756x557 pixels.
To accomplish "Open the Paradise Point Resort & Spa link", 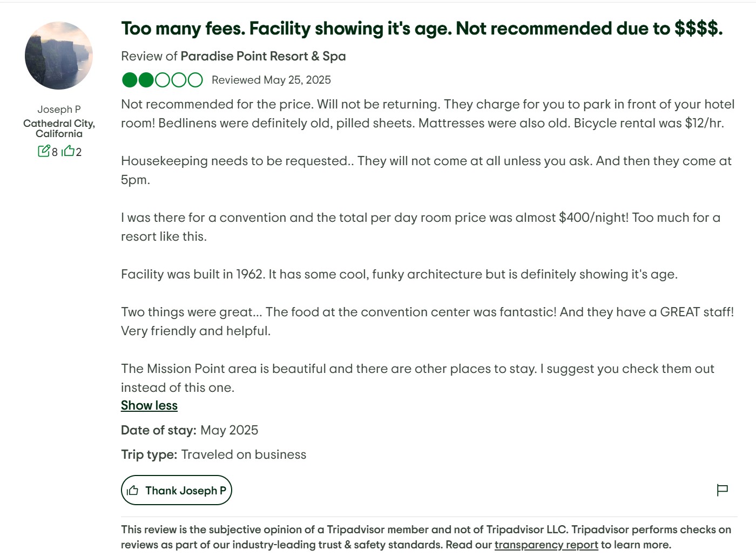I will click(263, 56).
